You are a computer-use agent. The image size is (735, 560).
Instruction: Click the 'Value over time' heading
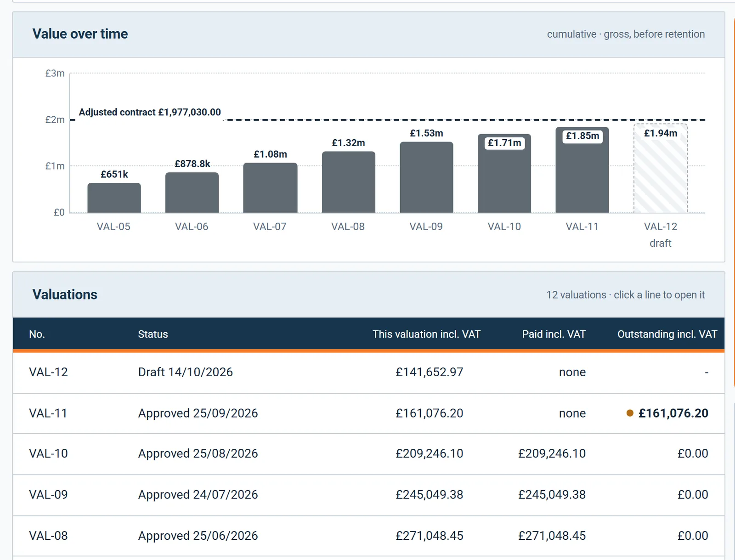pyautogui.click(x=80, y=34)
